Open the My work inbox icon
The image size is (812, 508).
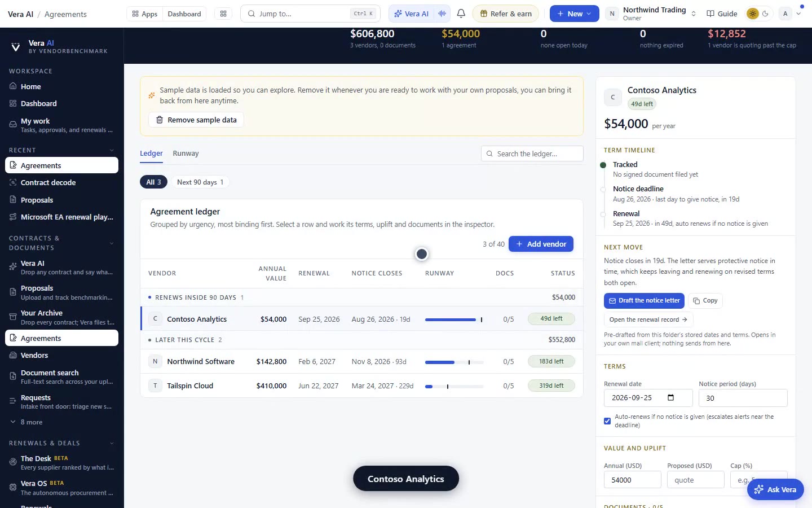(x=13, y=125)
